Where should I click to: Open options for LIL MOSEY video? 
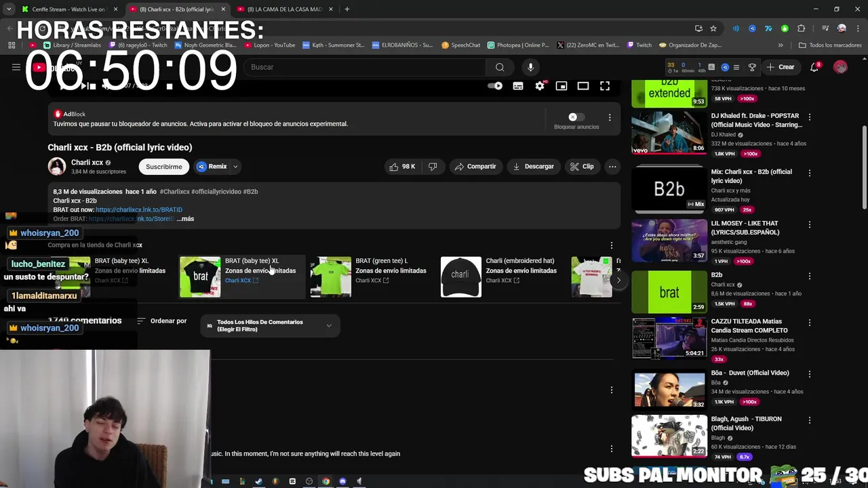coord(809,224)
